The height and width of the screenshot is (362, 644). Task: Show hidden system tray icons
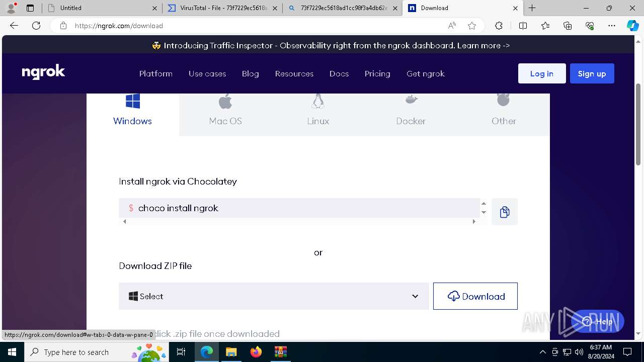[x=542, y=352]
